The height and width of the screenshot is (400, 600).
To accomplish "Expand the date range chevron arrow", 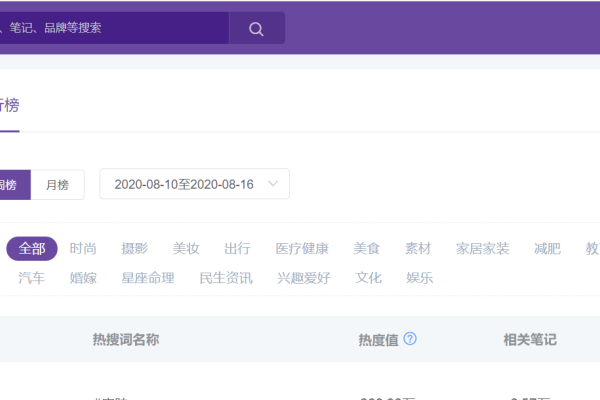I will 273,184.
